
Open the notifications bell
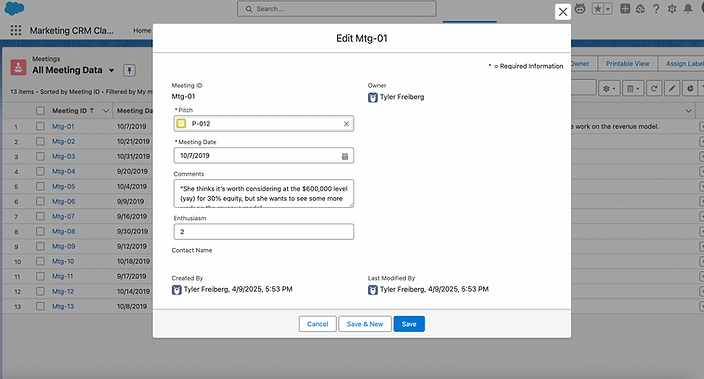pyautogui.click(x=688, y=9)
